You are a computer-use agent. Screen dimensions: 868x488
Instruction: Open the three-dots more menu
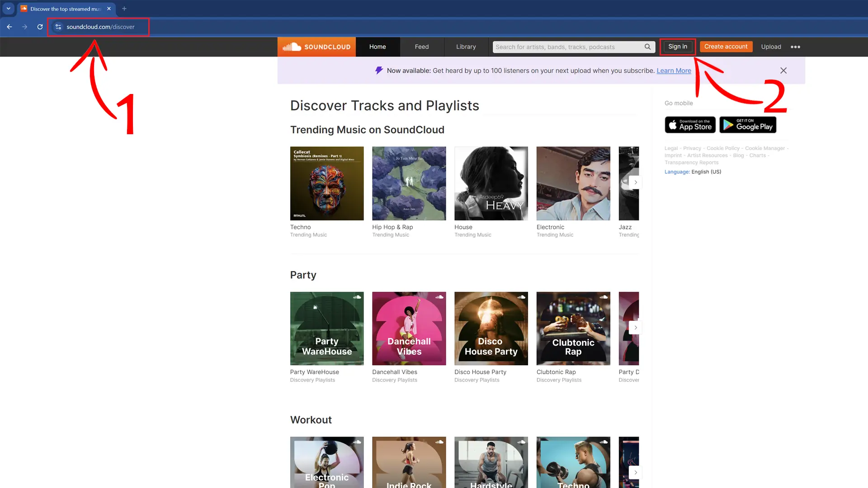(x=795, y=47)
